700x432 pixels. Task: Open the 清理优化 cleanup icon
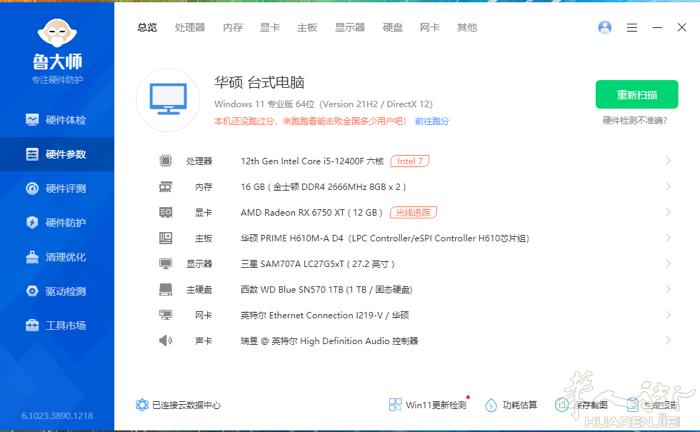pos(32,257)
